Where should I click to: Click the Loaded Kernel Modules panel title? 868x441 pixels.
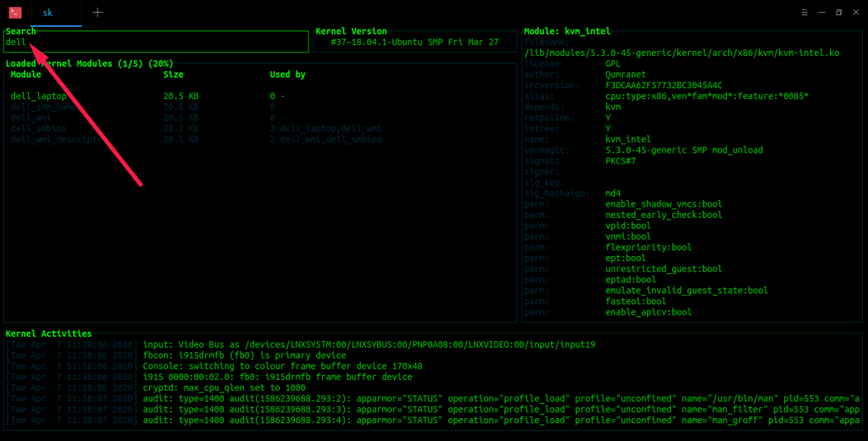[x=89, y=64]
